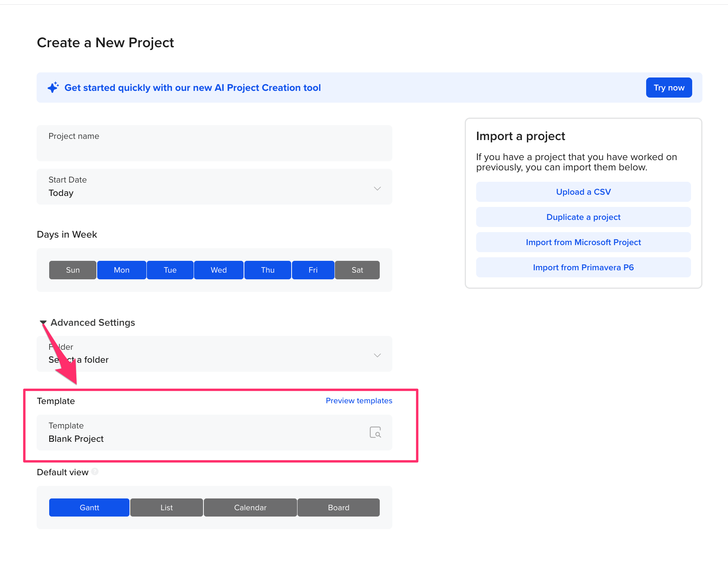The image size is (728, 561).
Task: Open the Preview templates link
Action: coord(359,400)
